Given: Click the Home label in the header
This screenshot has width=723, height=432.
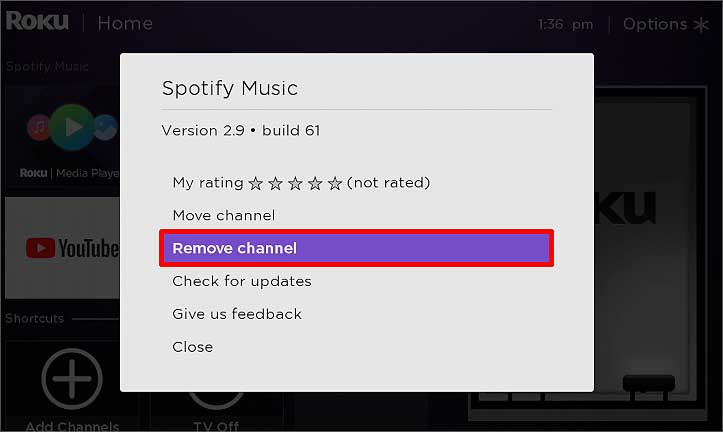Looking at the screenshot, I should tap(125, 23).
